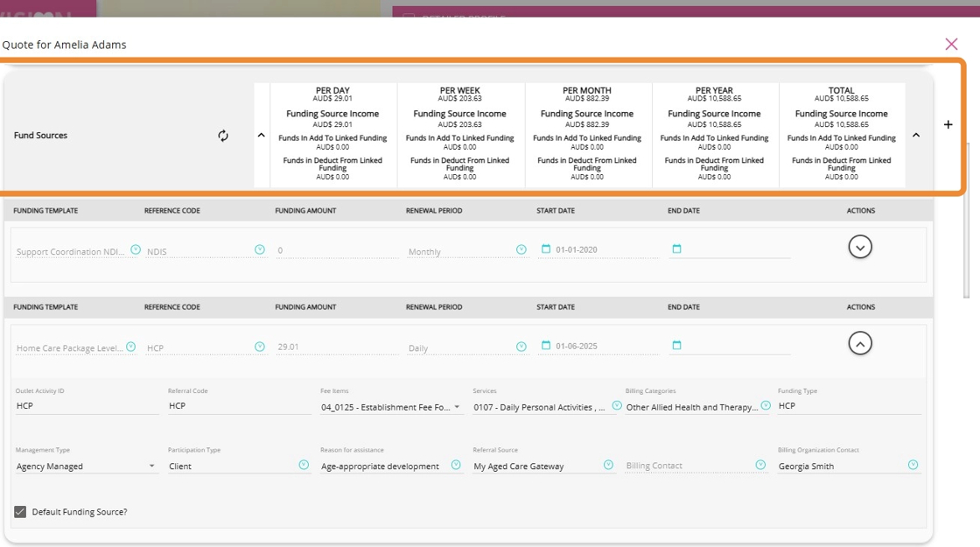Image resolution: width=980 pixels, height=547 pixels.
Task: Open the Participation Type selector icon
Action: pyautogui.click(x=304, y=465)
